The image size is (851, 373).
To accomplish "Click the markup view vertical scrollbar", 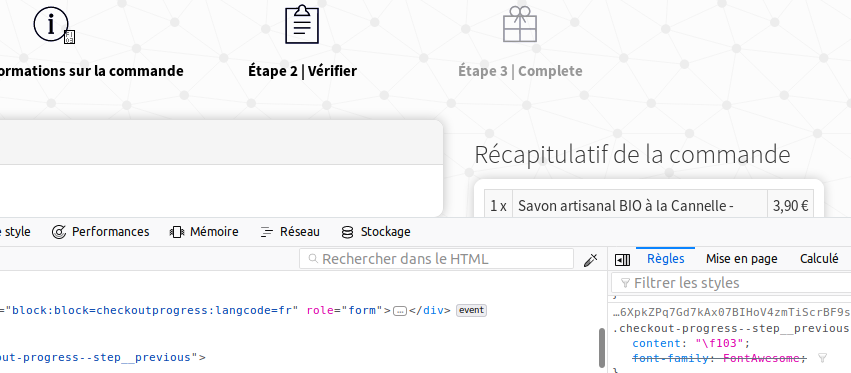I will point(601,347).
